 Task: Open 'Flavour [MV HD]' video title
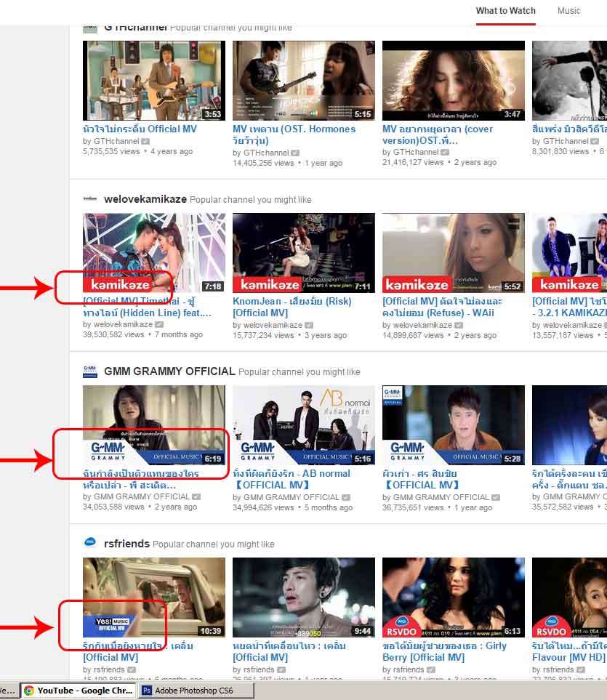click(569, 652)
